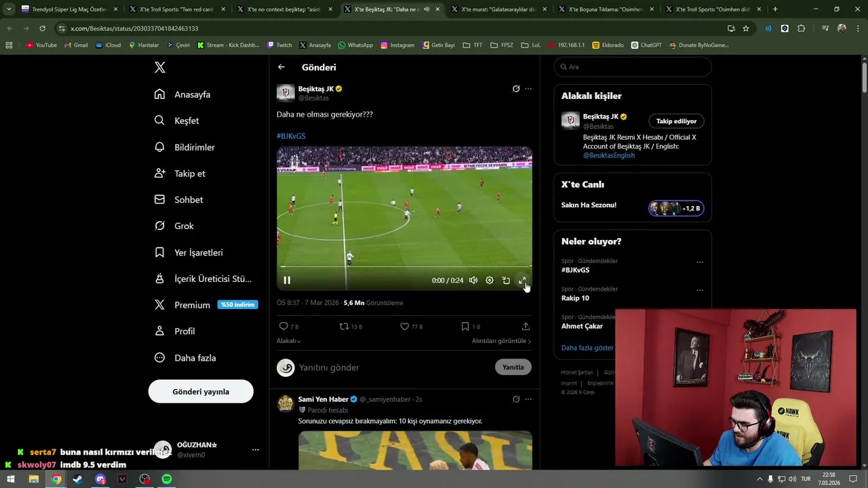Switch to Boşuna Tıklama Osimhen tab
Viewport: 868px width, 488px height.
coord(605,9)
